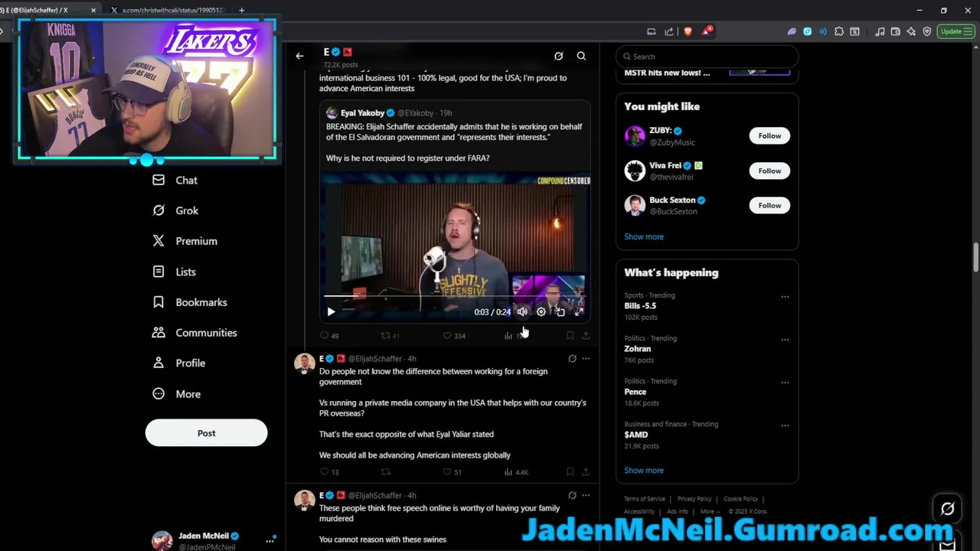
Task: Like the post with 334 likes
Action: tap(454, 335)
